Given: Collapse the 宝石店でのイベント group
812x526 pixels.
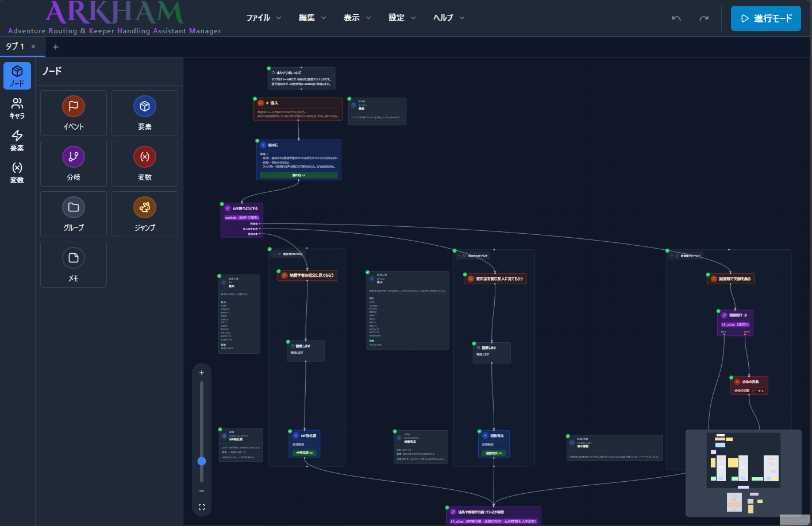Looking at the screenshot, I should [x=460, y=256].
